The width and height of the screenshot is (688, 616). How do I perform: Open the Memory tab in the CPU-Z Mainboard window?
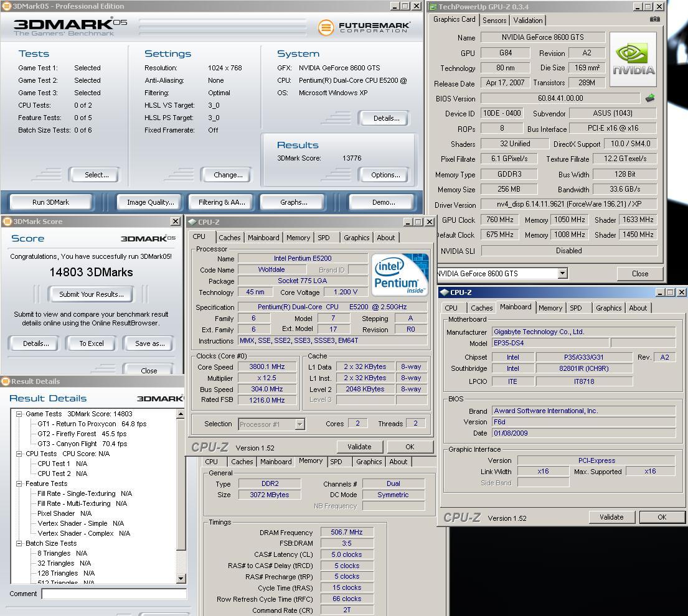(550, 308)
